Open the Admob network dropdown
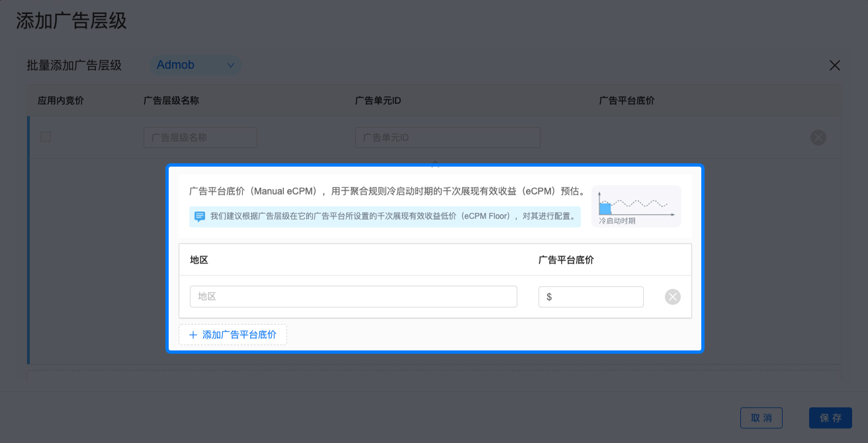Screen dimensions: 868x443 tap(196, 65)
